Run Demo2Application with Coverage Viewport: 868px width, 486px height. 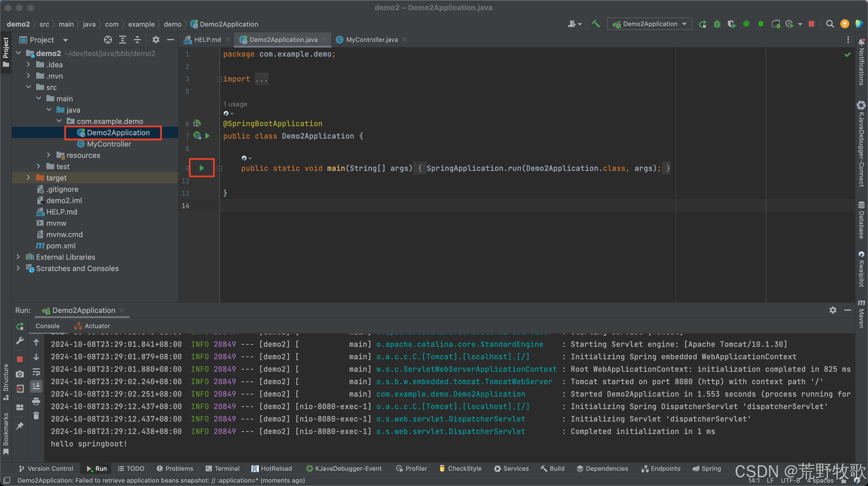[732, 23]
